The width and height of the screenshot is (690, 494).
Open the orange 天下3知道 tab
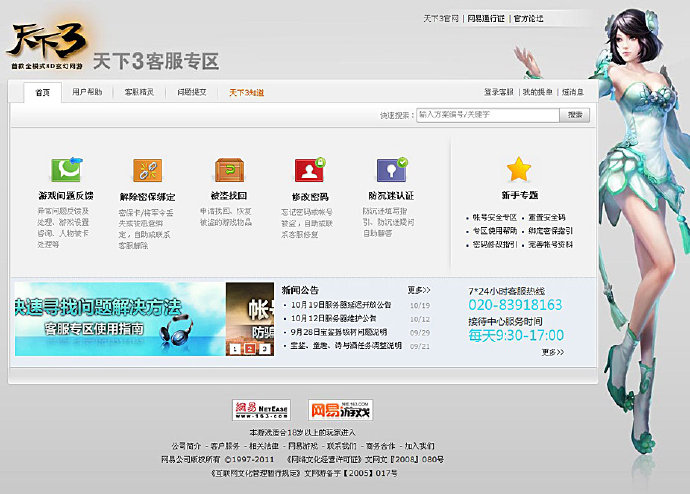[246, 92]
